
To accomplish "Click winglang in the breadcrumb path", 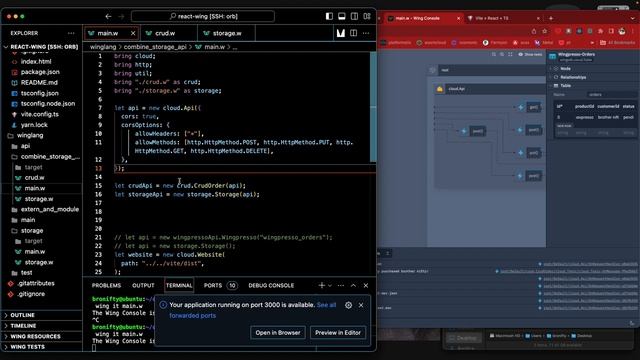I will pos(103,47).
